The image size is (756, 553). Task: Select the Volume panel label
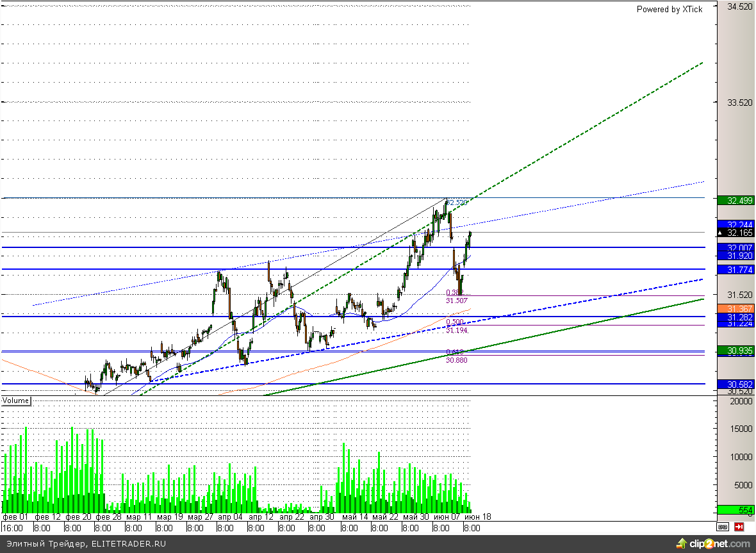tap(16, 400)
